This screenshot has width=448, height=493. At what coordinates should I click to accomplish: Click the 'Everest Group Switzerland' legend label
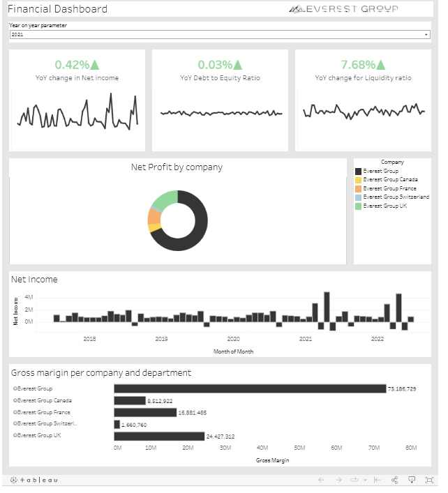point(396,197)
